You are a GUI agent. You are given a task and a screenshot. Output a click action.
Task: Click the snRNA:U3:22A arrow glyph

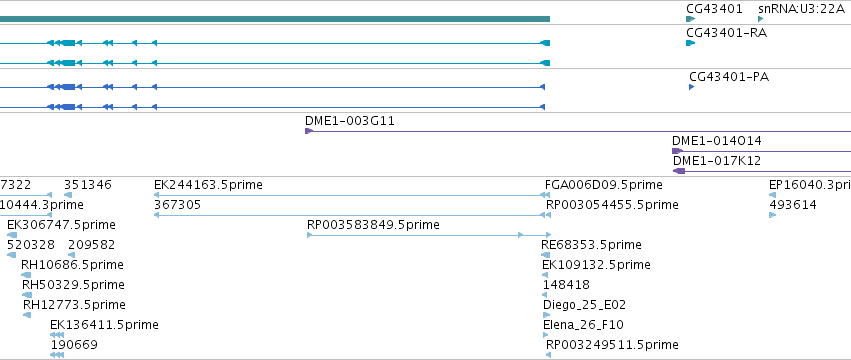click(x=761, y=19)
